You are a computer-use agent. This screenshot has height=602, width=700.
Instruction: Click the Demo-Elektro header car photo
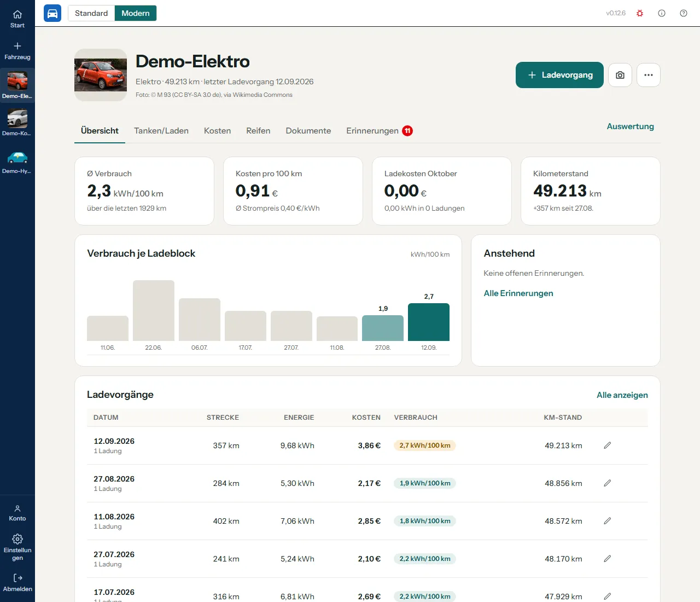pyautogui.click(x=101, y=75)
